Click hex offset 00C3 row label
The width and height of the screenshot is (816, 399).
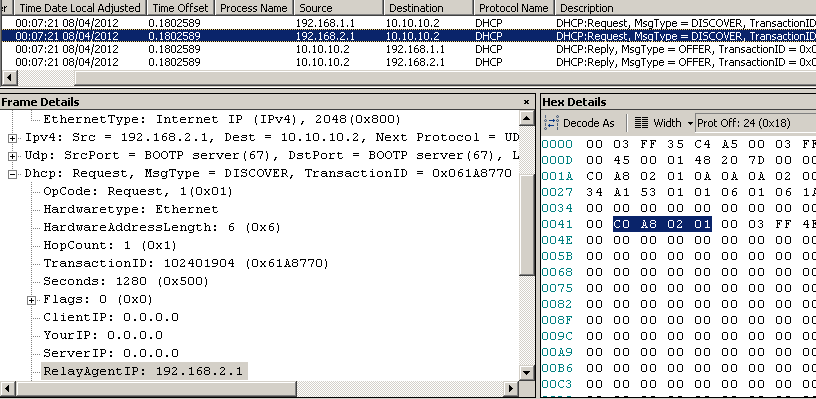pyautogui.click(x=556, y=384)
